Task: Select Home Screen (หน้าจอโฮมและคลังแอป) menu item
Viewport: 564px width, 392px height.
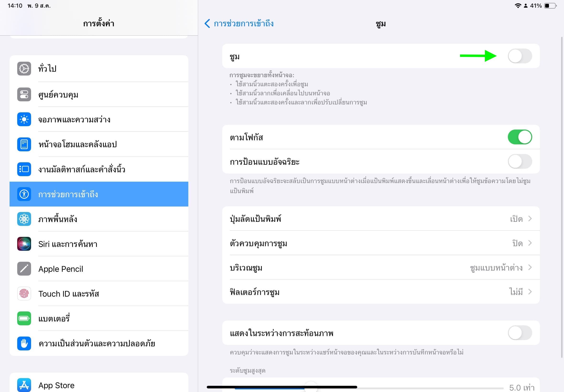Action: click(78, 144)
